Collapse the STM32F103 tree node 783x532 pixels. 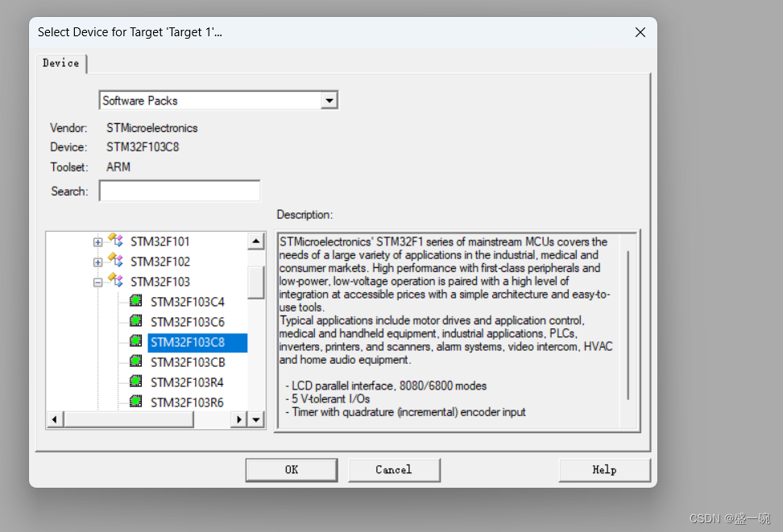tap(98, 282)
